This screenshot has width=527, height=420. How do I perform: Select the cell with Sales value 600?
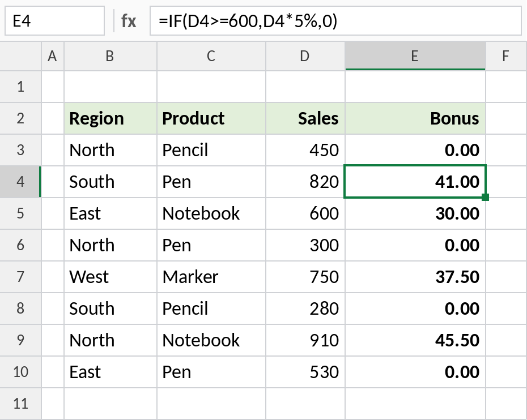click(x=305, y=213)
